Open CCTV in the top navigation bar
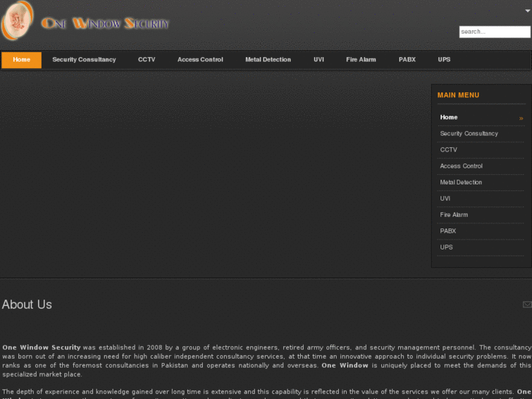Image resolution: width=532 pixels, height=399 pixels. [x=146, y=60]
